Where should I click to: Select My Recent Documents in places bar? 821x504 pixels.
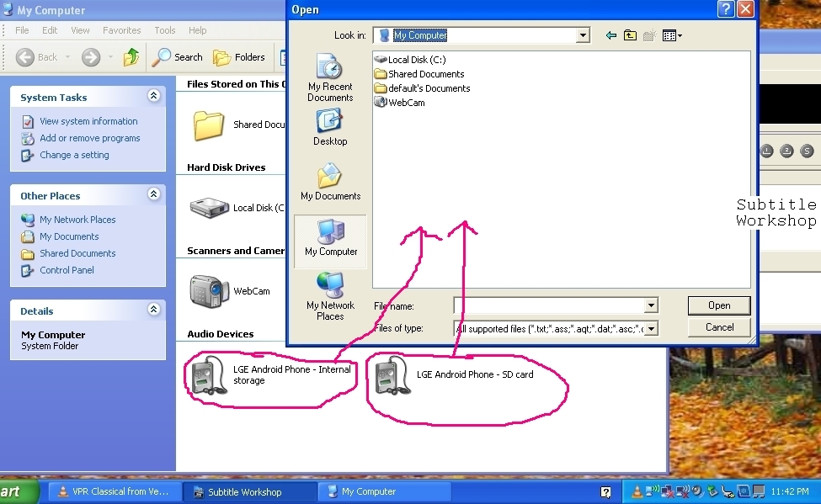tap(330, 77)
